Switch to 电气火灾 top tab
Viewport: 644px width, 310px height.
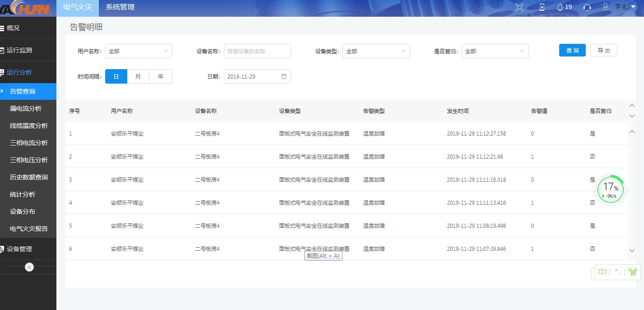[78, 7]
